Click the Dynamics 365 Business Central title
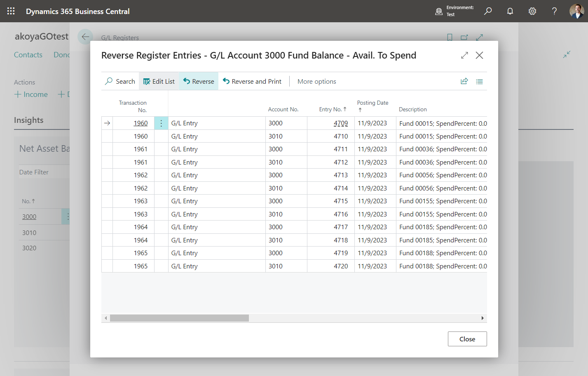 78,12
